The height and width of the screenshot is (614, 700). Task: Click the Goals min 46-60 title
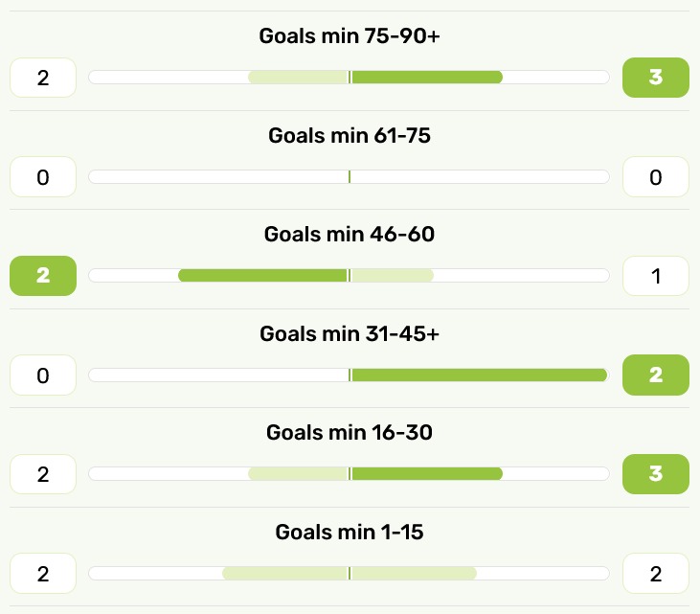coord(350,235)
